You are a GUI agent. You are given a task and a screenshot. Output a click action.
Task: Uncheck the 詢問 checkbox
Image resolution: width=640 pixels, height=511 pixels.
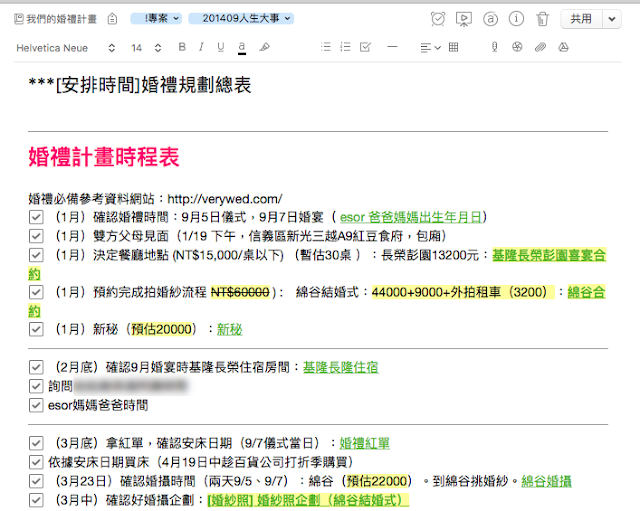(36, 386)
